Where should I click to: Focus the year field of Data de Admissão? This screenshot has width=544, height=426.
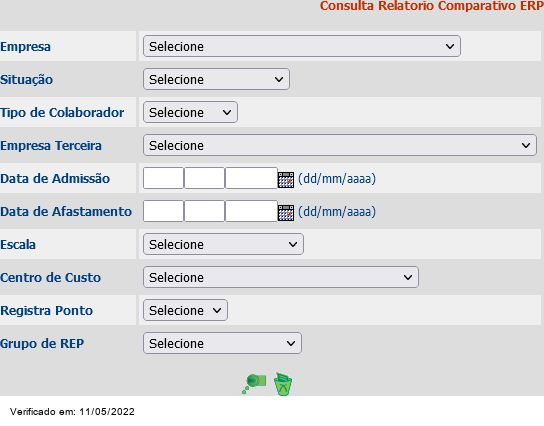(x=251, y=178)
